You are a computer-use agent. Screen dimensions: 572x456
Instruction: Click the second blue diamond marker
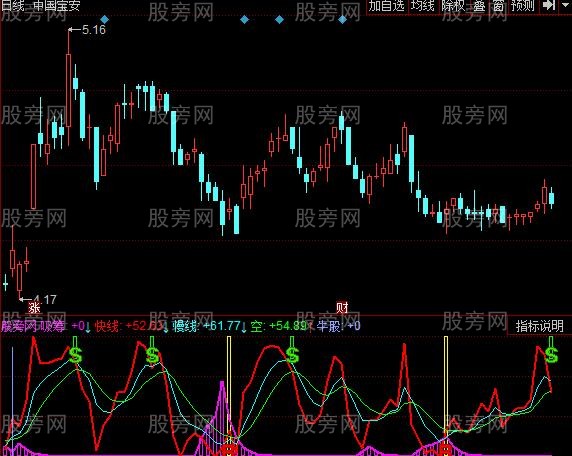(x=245, y=19)
